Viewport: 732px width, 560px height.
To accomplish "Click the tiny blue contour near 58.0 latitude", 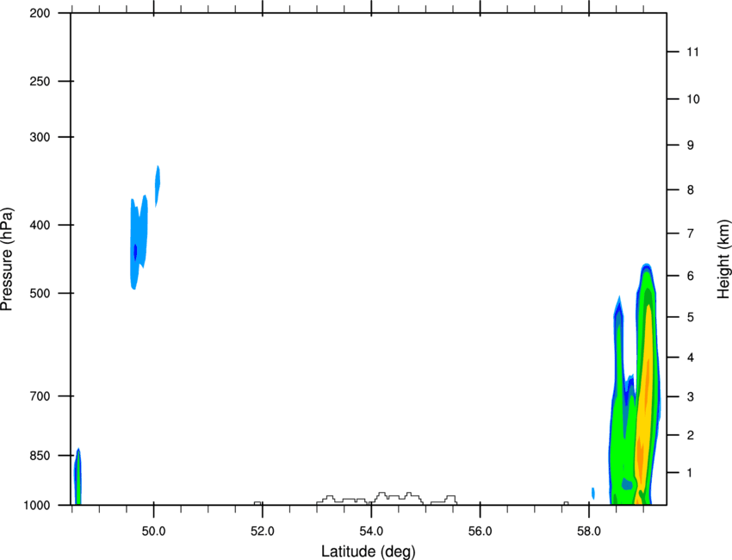I will click(592, 493).
